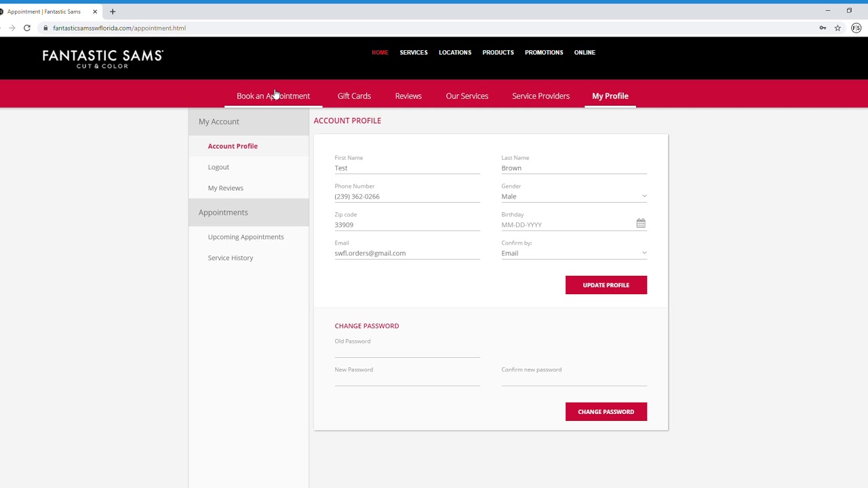The image size is (868, 488).
Task: Open the ONLINE menu item
Action: [585, 52]
